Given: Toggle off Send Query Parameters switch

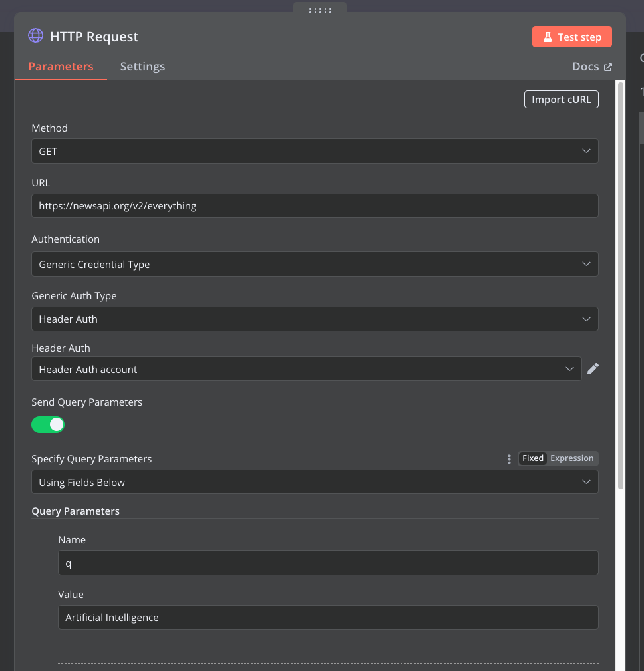Looking at the screenshot, I should tap(48, 424).
